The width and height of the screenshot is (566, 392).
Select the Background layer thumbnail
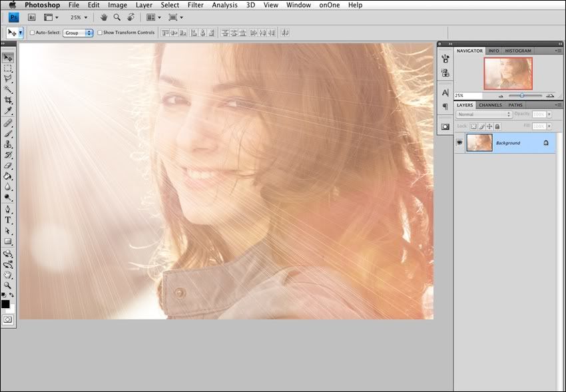(479, 142)
